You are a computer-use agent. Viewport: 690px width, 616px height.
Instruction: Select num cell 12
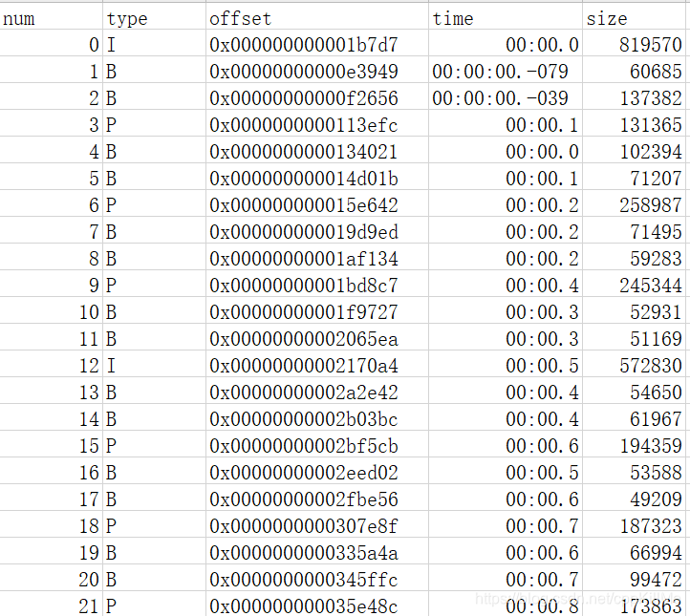click(x=51, y=366)
